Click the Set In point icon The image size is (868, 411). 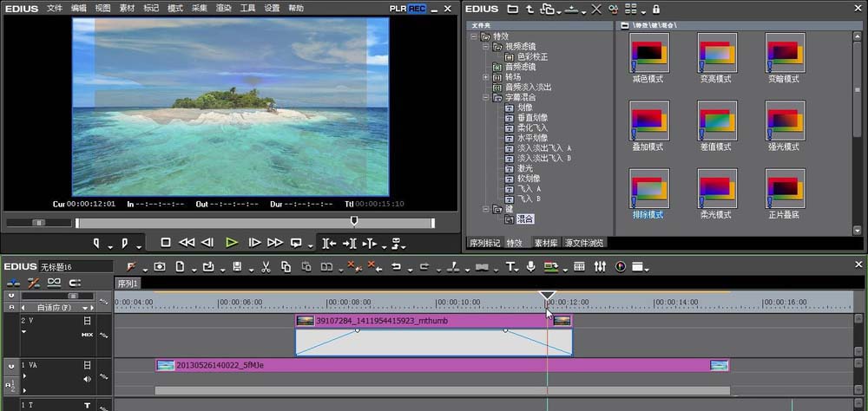pos(96,243)
